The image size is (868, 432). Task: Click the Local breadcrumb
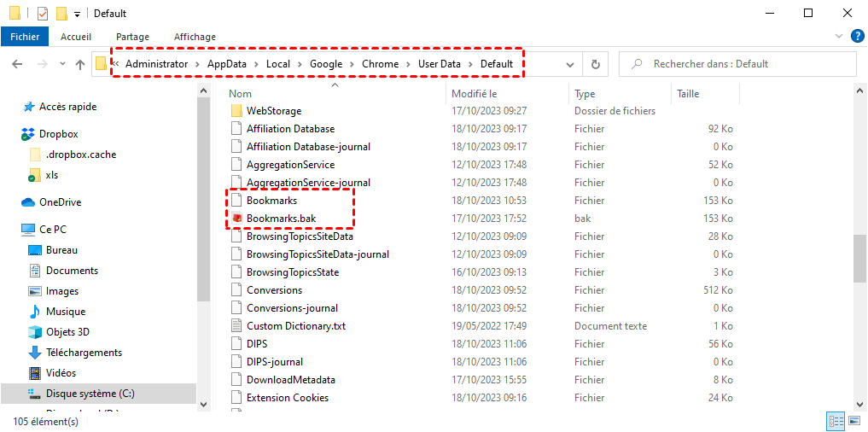[x=278, y=64]
